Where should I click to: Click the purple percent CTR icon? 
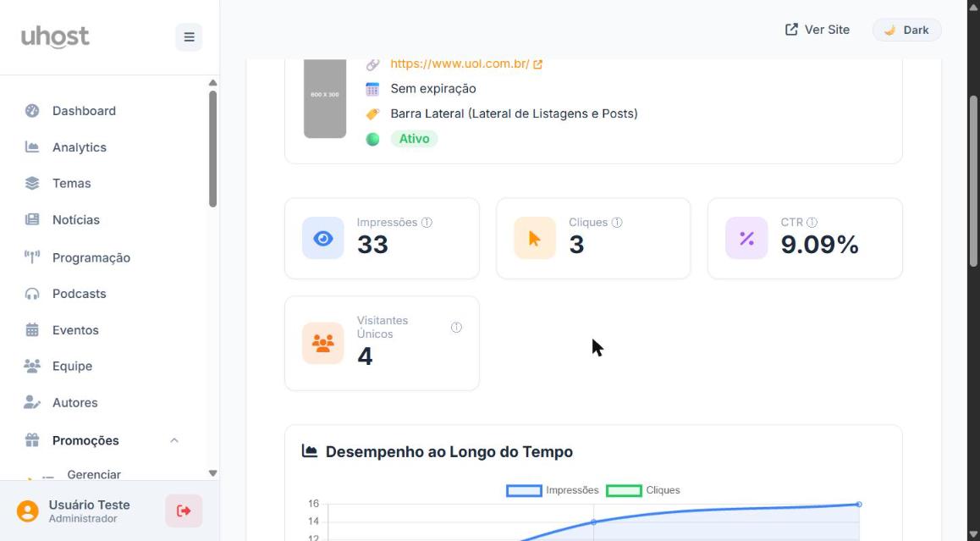coord(746,238)
